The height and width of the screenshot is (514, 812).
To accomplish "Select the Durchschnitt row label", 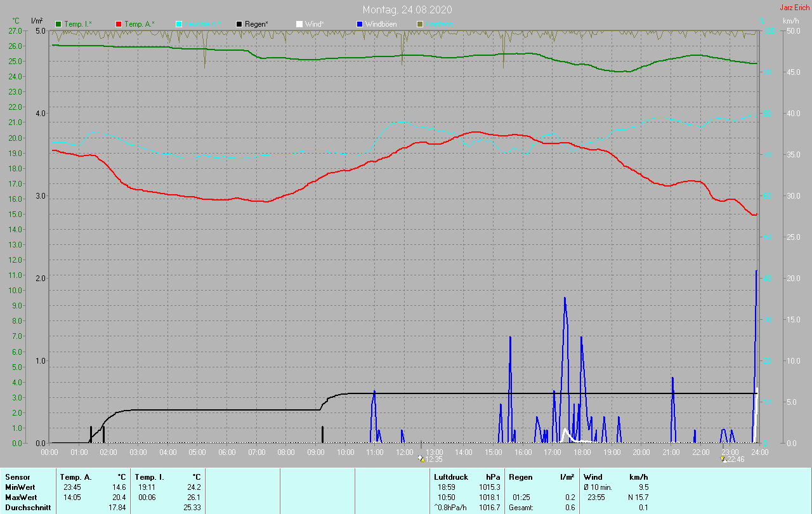I will (27, 507).
